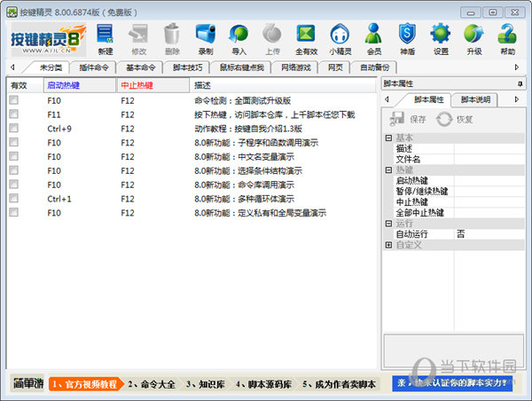This screenshot has height=401, width=532.
Task: Switch to the 网页 tab
Action: tap(335, 67)
